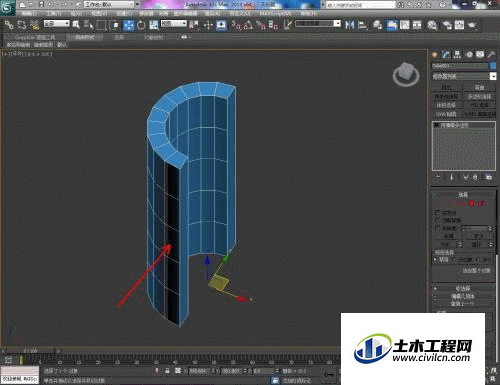Select the Select and Rotate tool
The image size is (500, 385).
[x=141, y=25]
